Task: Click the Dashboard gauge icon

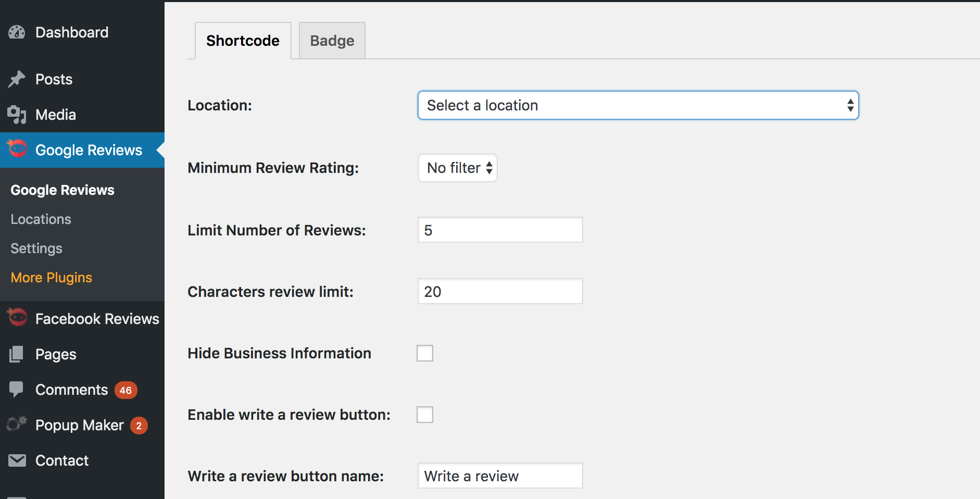Action: pyautogui.click(x=17, y=32)
